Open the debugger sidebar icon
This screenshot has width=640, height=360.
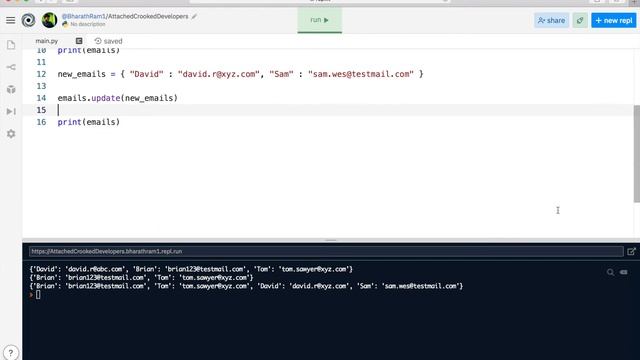tap(11, 111)
